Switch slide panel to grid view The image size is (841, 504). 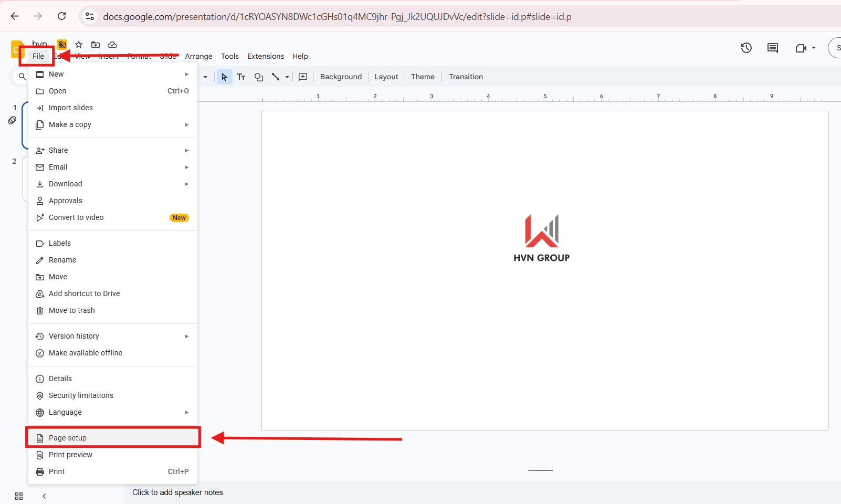pos(19,496)
